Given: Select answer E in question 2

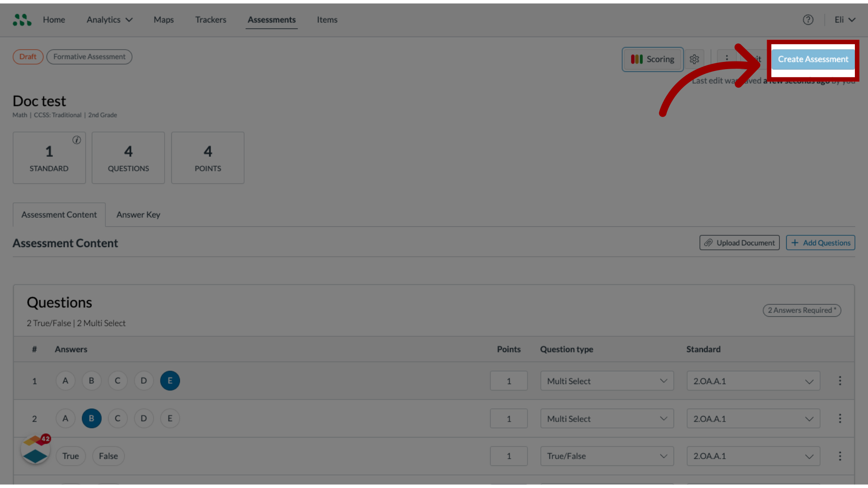Looking at the screenshot, I should (x=170, y=418).
